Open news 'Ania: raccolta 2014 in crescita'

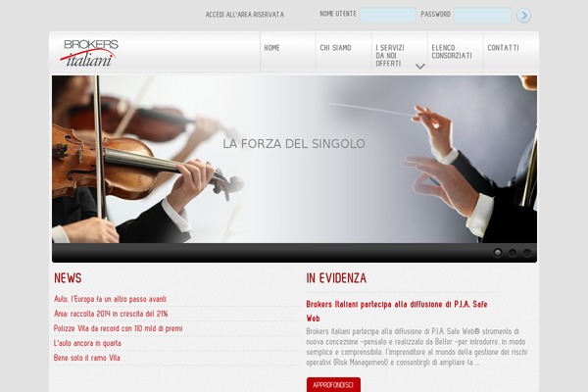tap(111, 314)
